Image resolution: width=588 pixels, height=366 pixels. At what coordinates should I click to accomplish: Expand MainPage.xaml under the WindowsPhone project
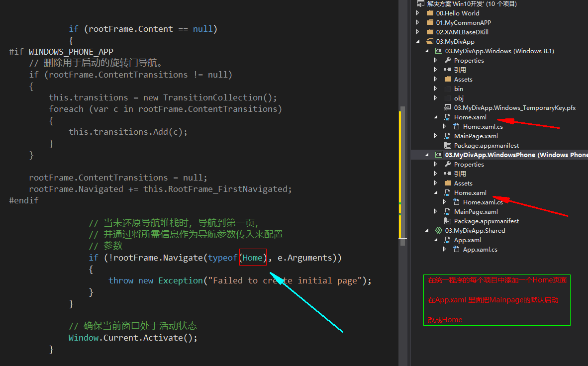435,211
